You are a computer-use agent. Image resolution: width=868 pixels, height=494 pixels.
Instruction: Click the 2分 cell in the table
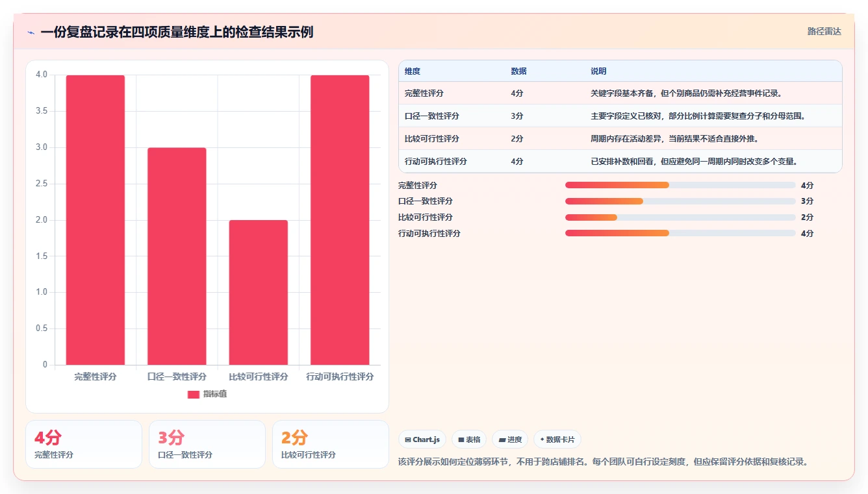[x=517, y=139]
